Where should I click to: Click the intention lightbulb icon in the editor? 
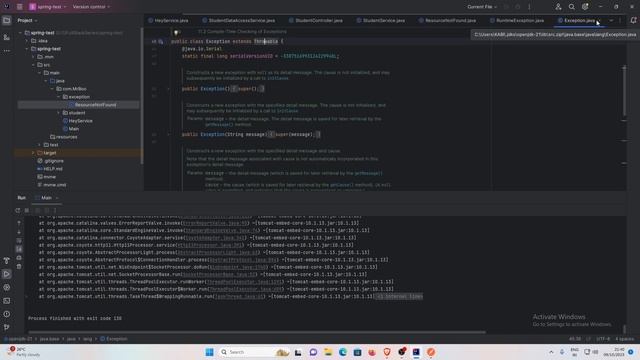pyautogui.click(x=176, y=33)
